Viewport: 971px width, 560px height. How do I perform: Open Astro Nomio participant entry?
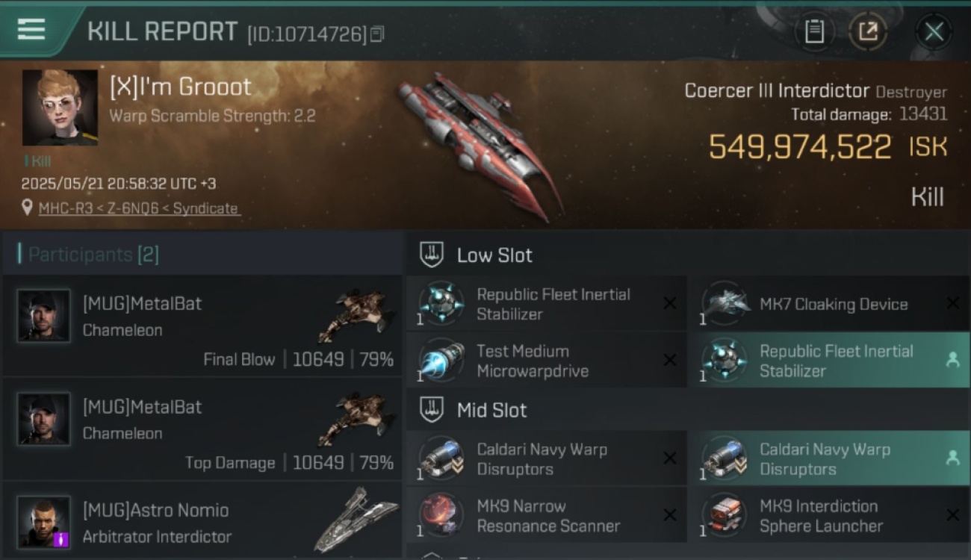(202, 522)
